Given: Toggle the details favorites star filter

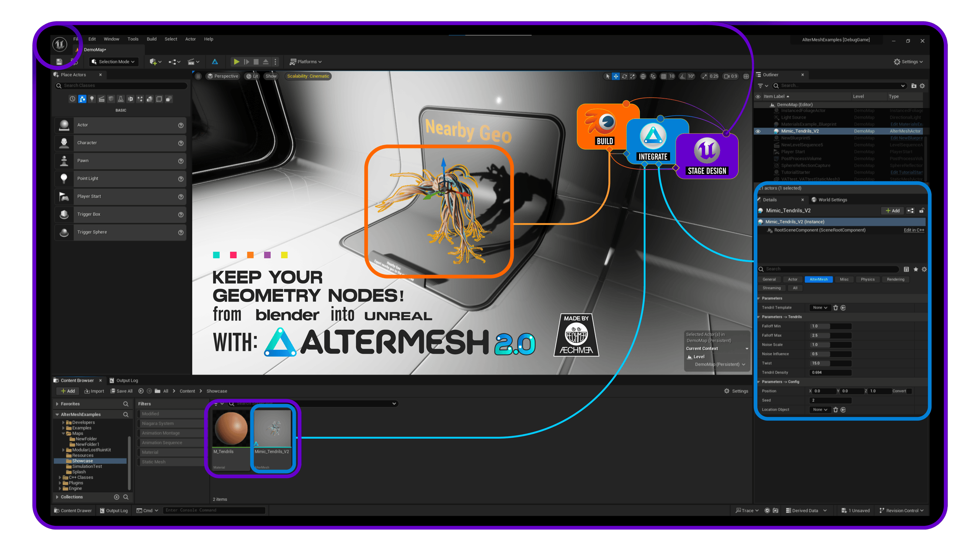Looking at the screenshot, I should (916, 269).
